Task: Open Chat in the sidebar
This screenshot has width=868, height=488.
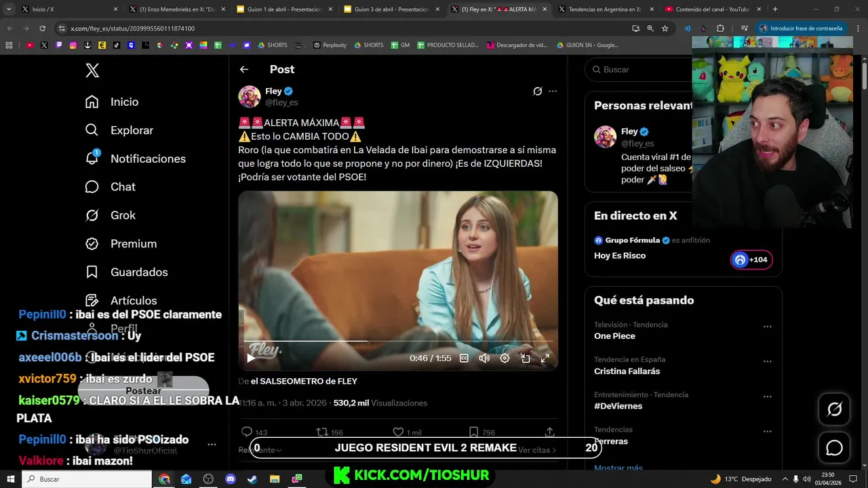Action: (110, 186)
